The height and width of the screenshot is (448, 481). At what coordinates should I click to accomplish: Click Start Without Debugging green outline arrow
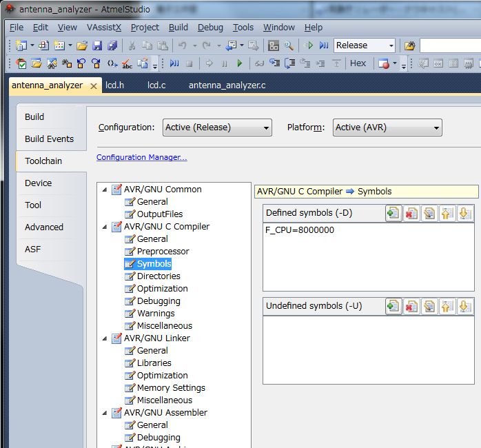pyautogui.click(x=308, y=45)
